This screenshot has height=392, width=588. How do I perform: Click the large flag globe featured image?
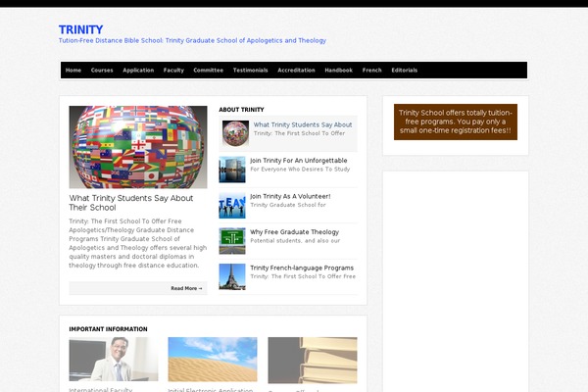tap(138, 147)
